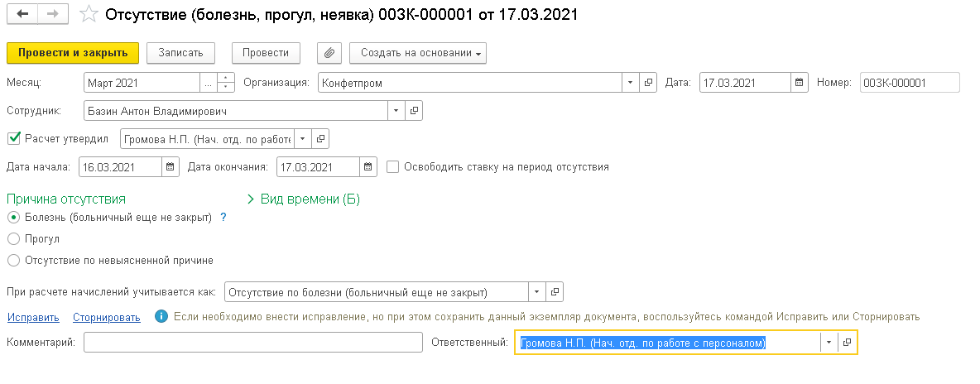The image size is (980, 384).
Task: Open calendar for Дата начала field
Action: [x=170, y=166]
